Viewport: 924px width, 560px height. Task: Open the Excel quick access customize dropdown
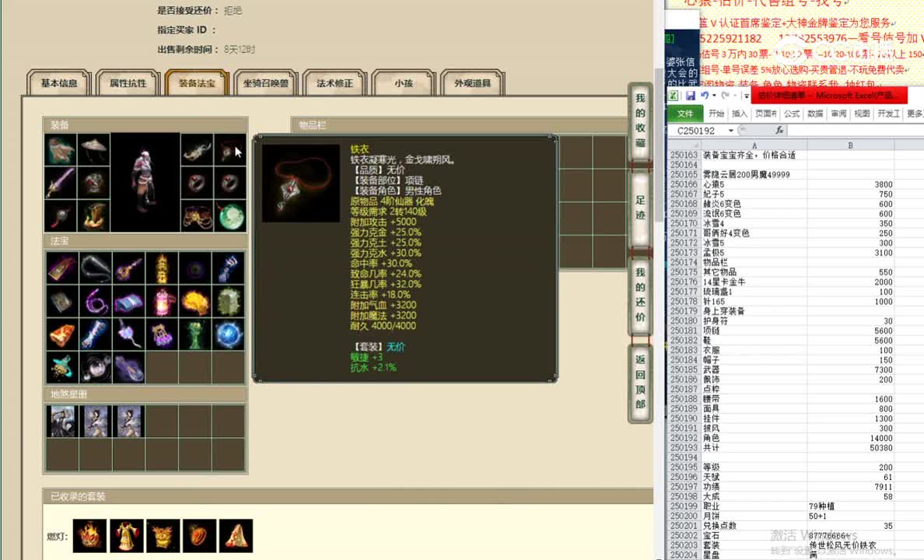(x=747, y=96)
